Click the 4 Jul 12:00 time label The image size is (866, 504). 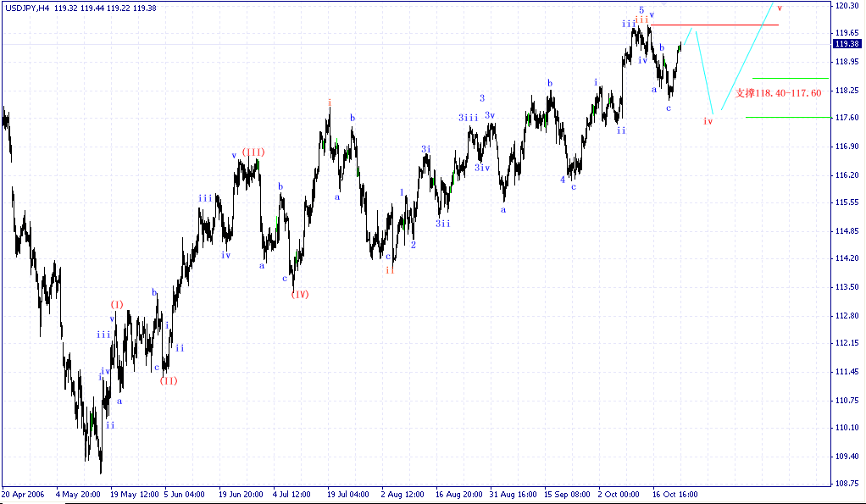click(x=291, y=494)
